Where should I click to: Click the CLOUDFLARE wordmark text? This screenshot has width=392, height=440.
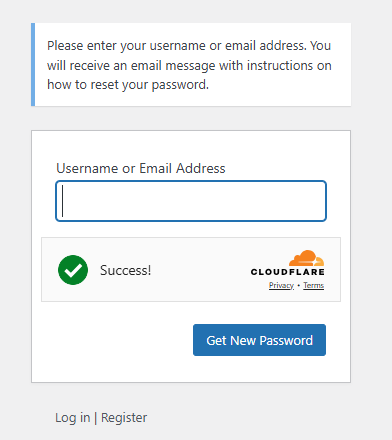point(288,272)
